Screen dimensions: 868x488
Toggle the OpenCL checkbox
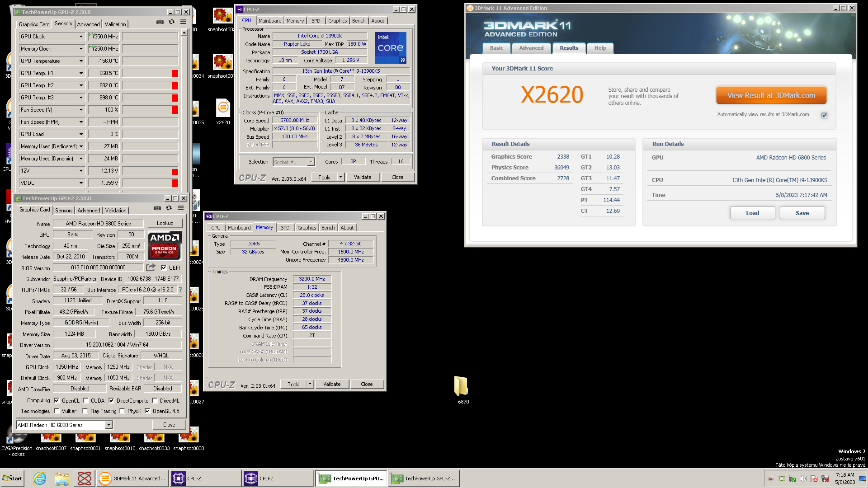57,400
